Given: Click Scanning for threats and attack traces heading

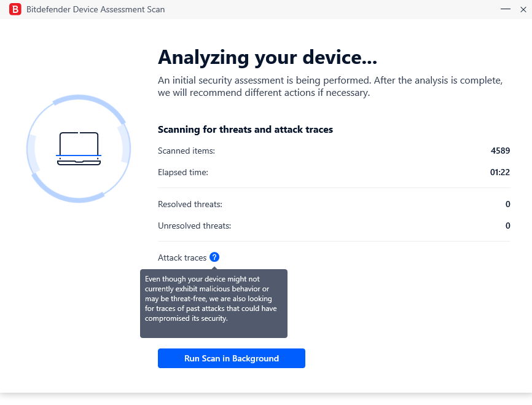Looking at the screenshot, I should click(x=245, y=130).
